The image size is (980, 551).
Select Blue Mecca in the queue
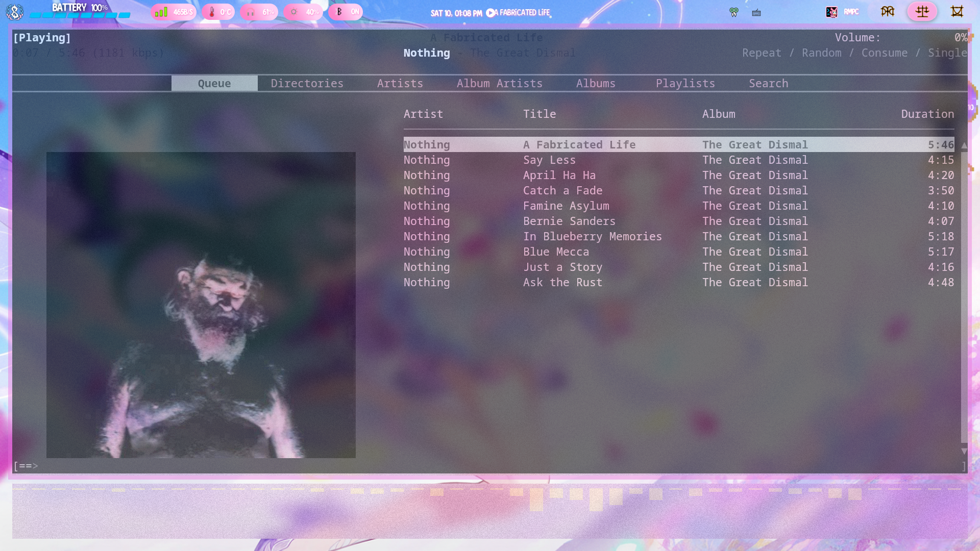556,252
